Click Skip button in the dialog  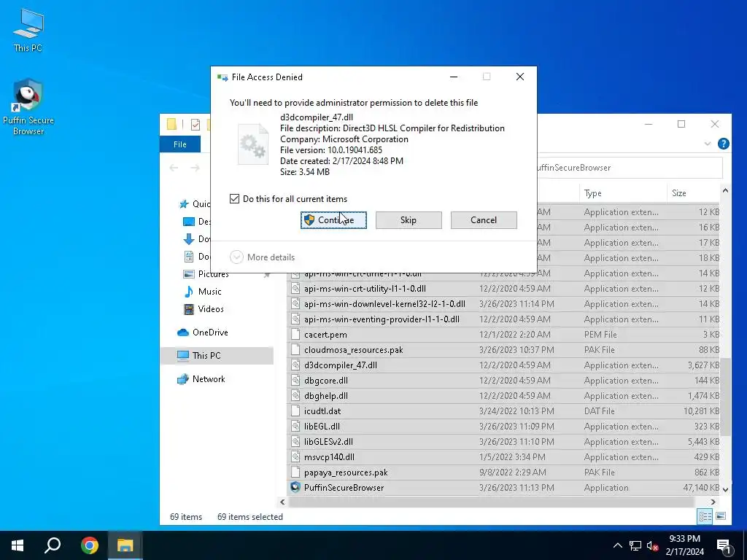click(409, 220)
